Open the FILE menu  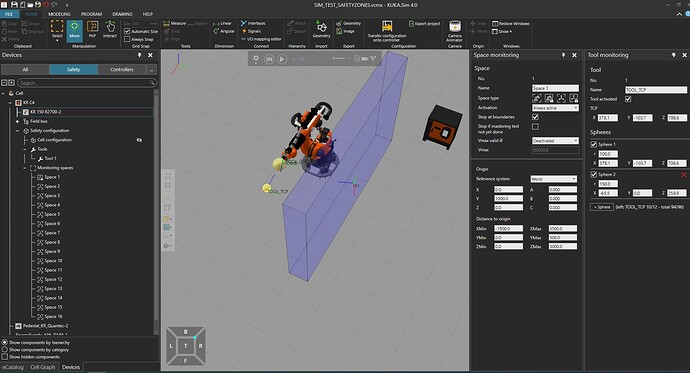(9, 14)
